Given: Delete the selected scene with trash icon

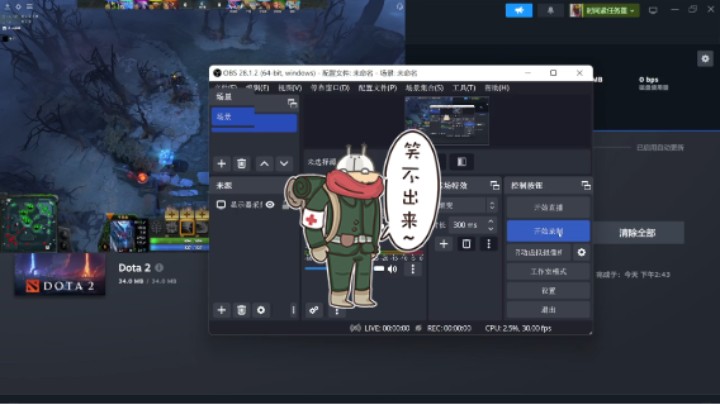Looking at the screenshot, I should click(x=242, y=163).
